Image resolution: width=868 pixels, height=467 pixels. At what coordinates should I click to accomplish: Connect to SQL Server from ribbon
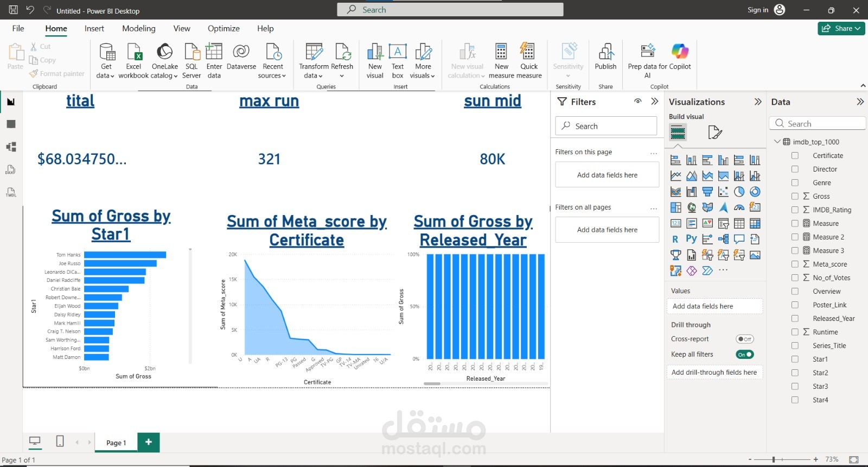click(x=192, y=61)
